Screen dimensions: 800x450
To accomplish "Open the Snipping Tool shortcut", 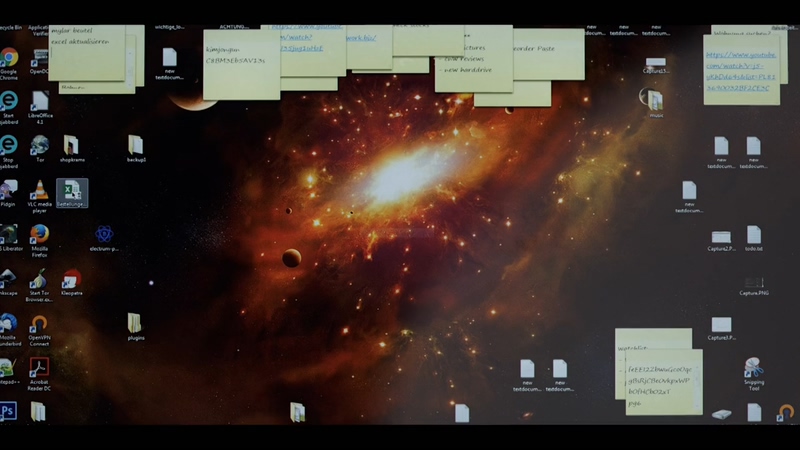I will coord(754,374).
